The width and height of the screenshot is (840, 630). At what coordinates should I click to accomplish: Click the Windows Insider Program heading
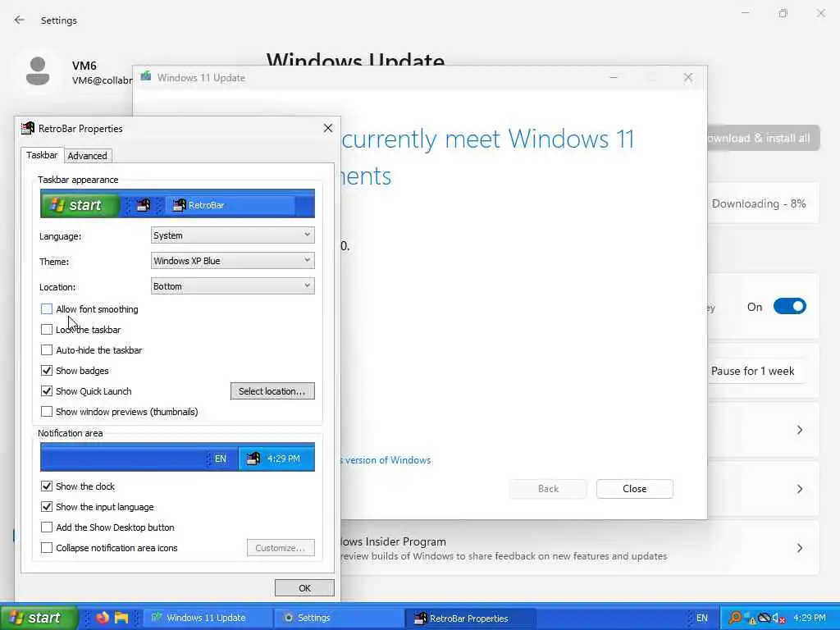[x=393, y=541]
